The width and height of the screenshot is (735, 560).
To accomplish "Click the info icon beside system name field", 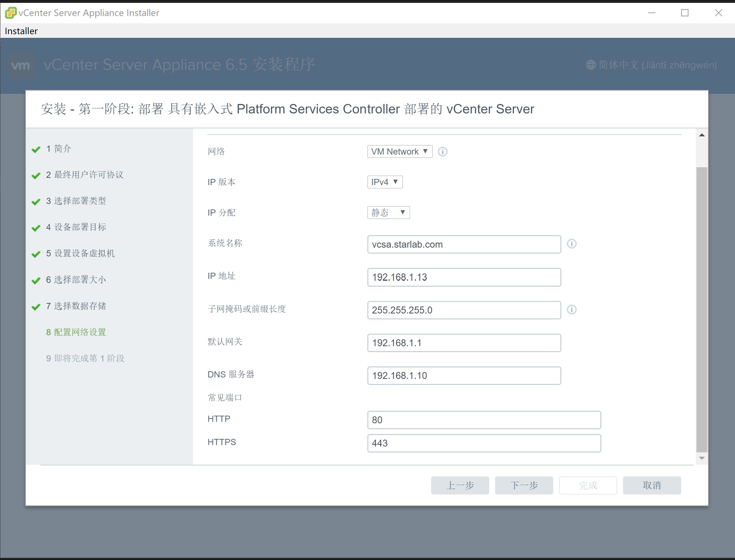I will point(572,244).
